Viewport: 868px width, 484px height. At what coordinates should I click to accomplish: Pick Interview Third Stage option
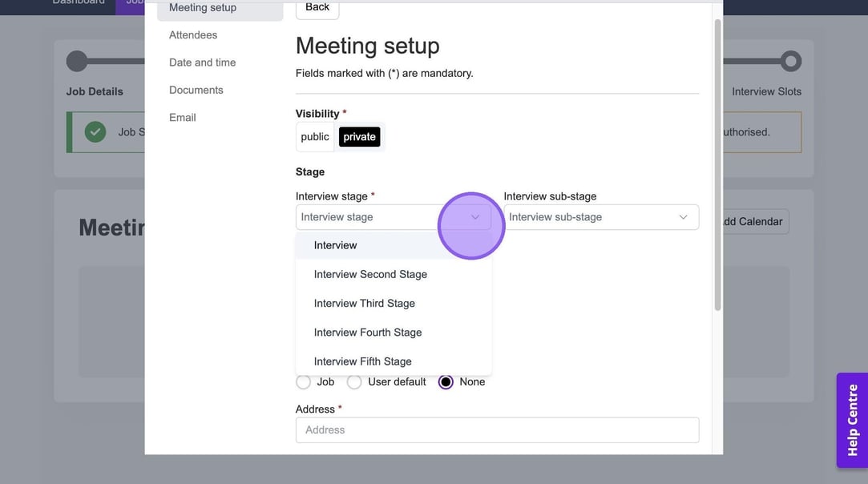[x=365, y=303]
